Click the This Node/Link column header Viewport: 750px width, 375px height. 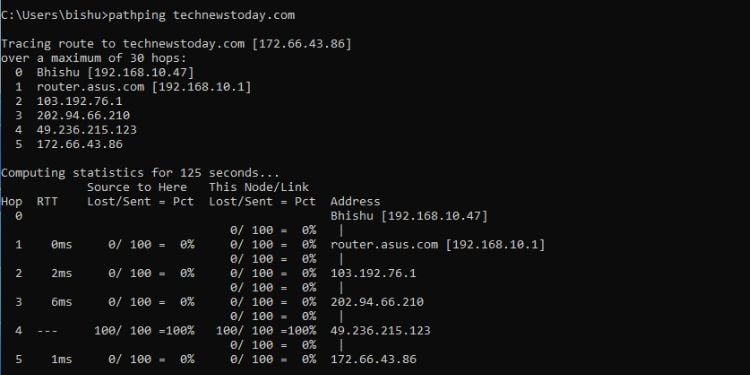pyautogui.click(x=259, y=187)
